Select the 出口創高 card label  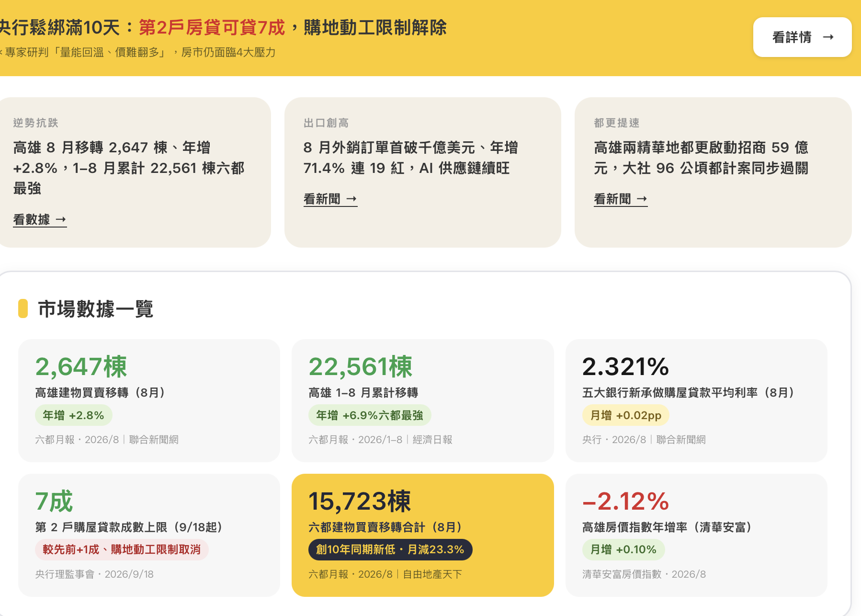coord(326,123)
